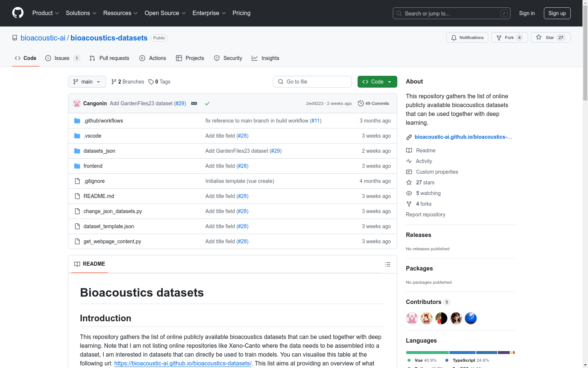Screen dimensions: 588x368
Task: Click the green commit status checkmark
Action: pos(207,103)
